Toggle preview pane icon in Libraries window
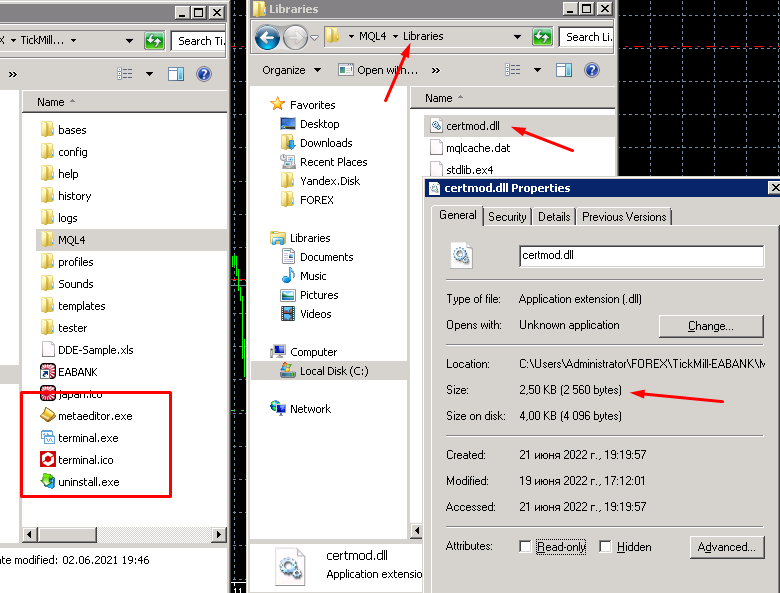 (564, 70)
